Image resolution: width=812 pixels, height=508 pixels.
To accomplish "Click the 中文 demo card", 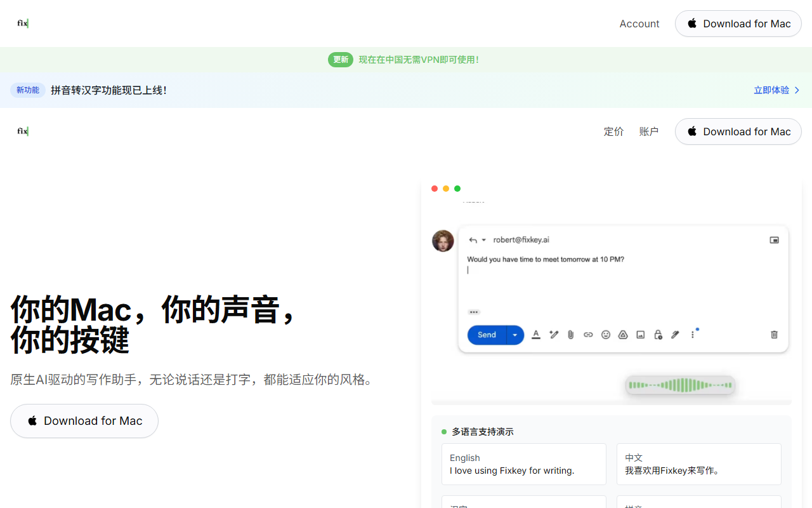I will (699, 464).
